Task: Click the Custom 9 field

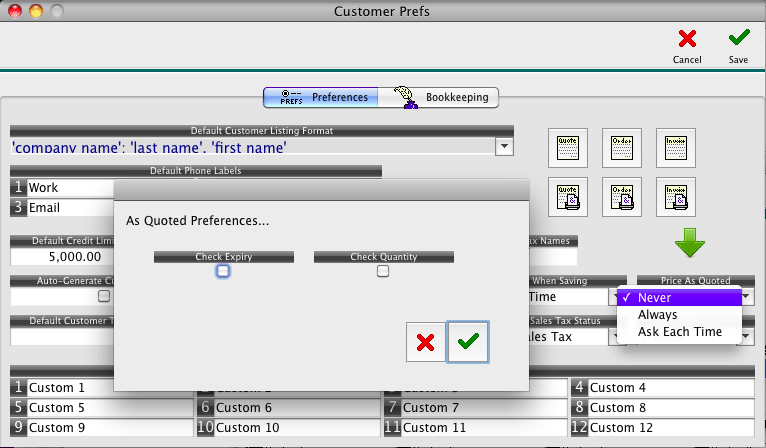Action: click(x=110, y=427)
